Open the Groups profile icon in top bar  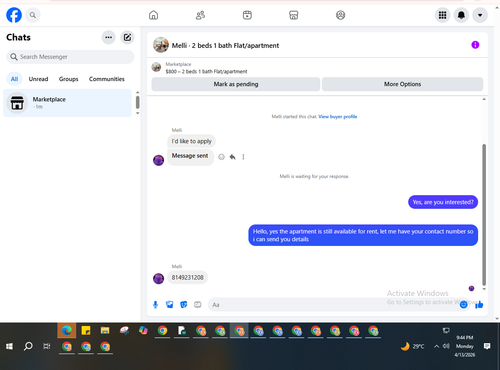point(340,15)
